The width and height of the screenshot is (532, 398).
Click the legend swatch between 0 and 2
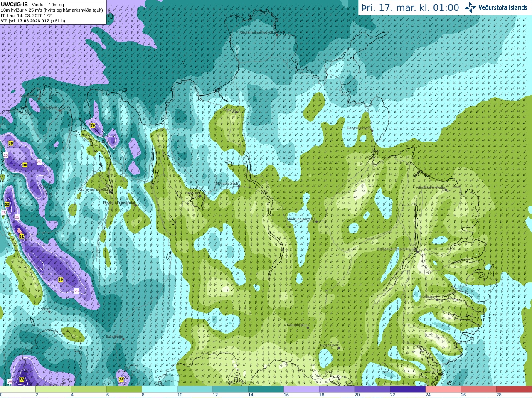click(x=17, y=389)
